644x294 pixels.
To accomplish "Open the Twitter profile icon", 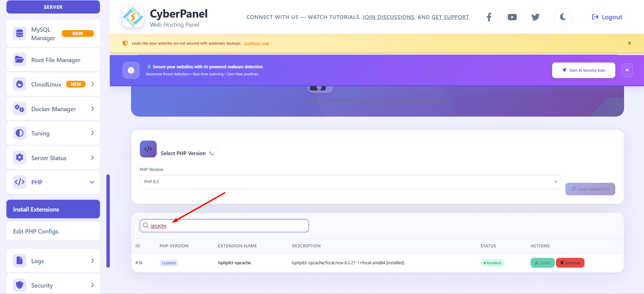I will pyautogui.click(x=535, y=17).
